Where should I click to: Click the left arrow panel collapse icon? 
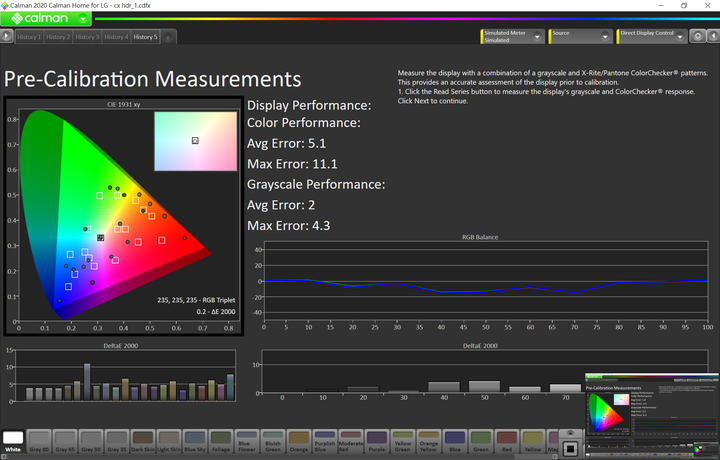click(x=714, y=36)
